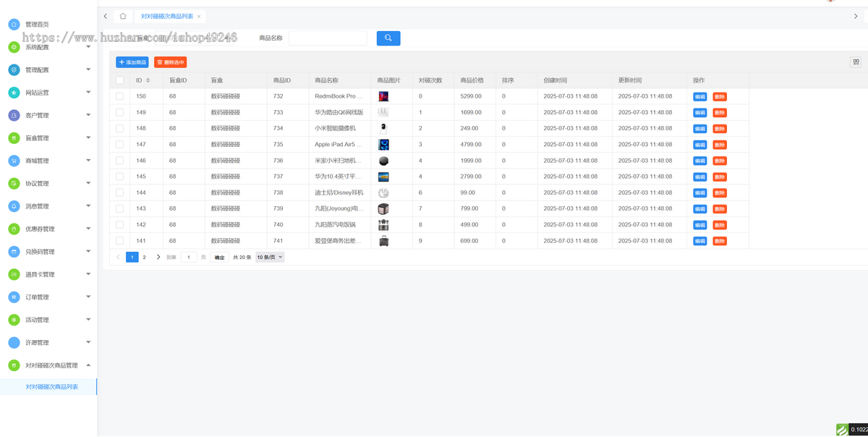The height and width of the screenshot is (437, 868).
Task: Check the row with ID 145
Action: tap(119, 176)
